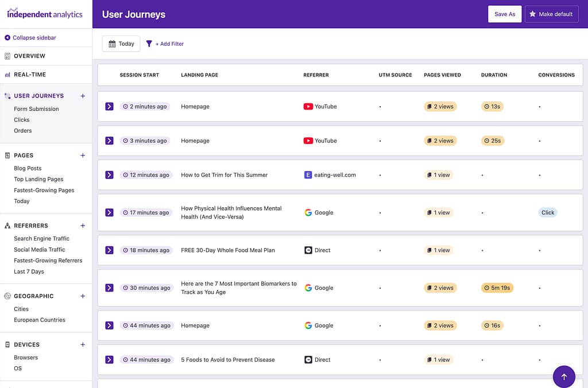
Task: Expand the eating-well.com referrer session
Action: tap(110, 175)
